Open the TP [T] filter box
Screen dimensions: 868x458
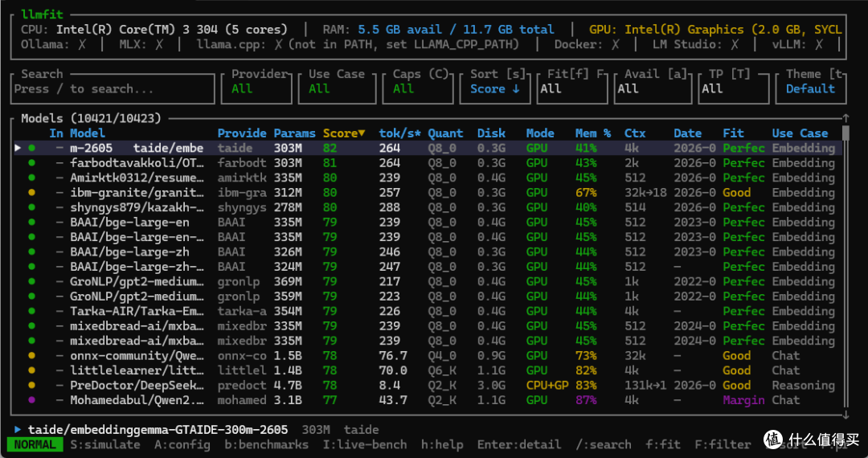(x=734, y=88)
